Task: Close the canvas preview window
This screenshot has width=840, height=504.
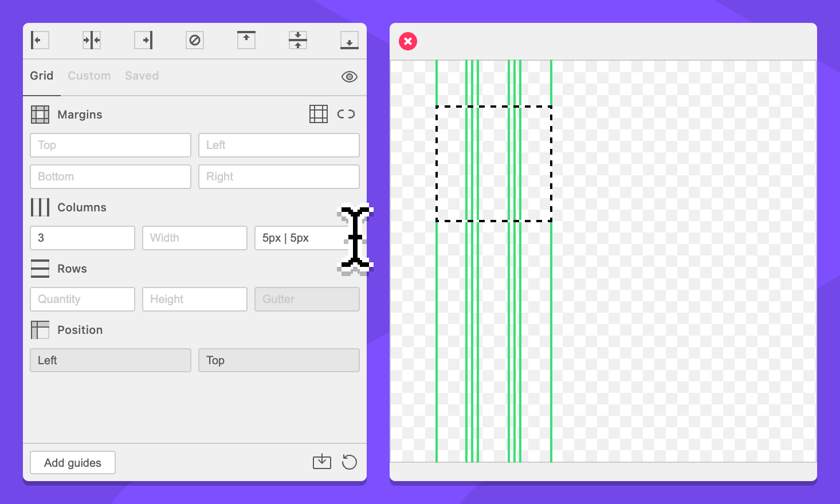Action: coord(408,41)
